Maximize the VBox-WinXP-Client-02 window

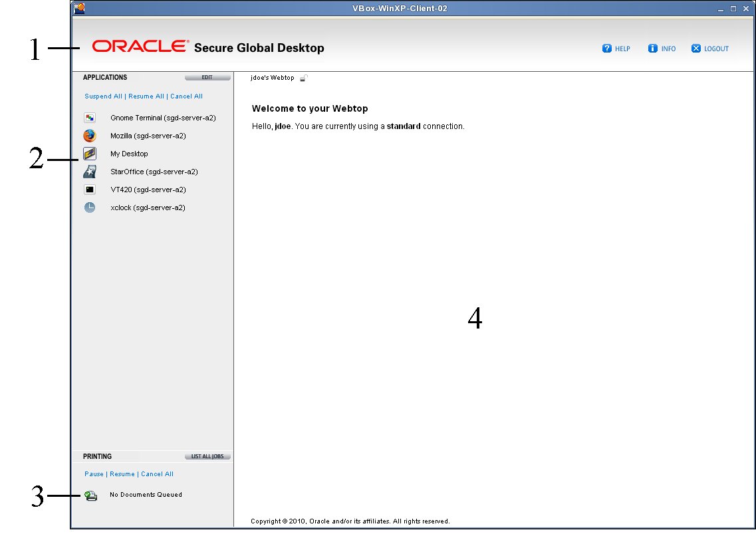pyautogui.click(x=733, y=9)
